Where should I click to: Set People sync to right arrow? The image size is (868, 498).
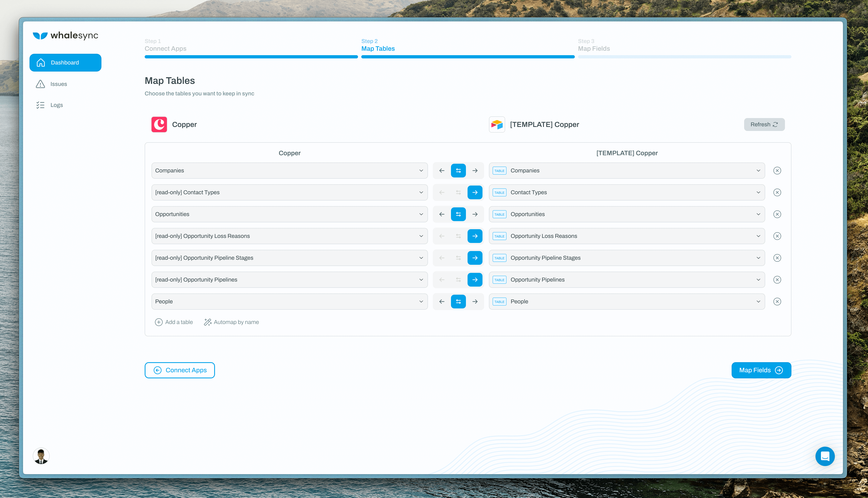pyautogui.click(x=475, y=302)
